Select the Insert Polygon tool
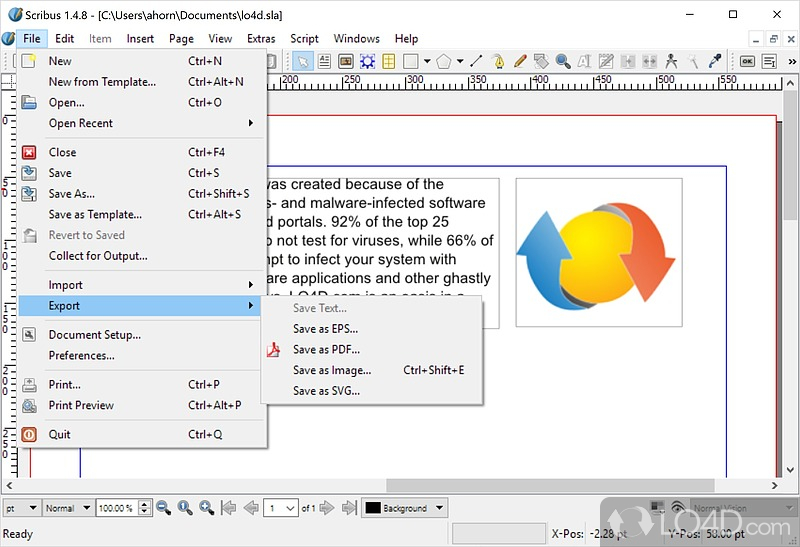Image resolution: width=800 pixels, height=547 pixels. [x=444, y=61]
